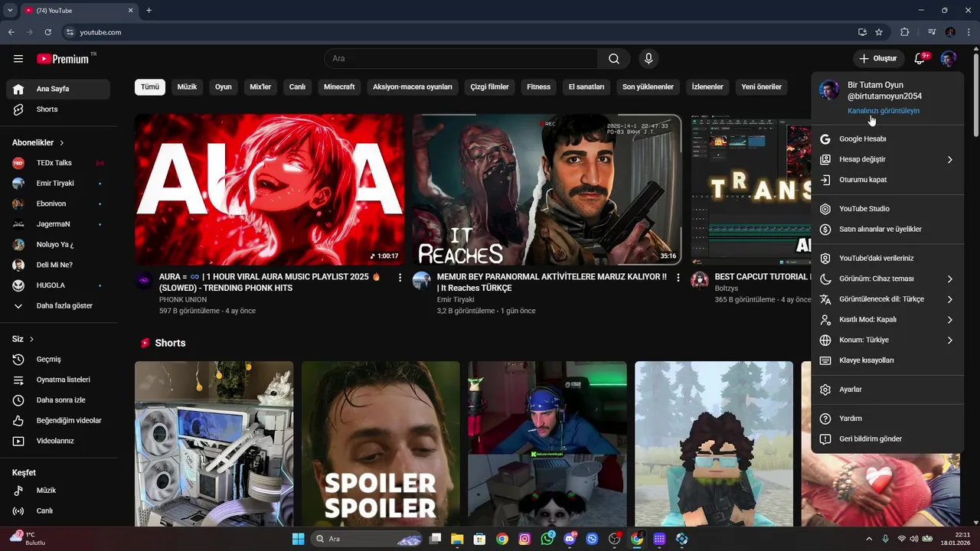Open Windows Start menu
The height and width of the screenshot is (551, 980).
(x=298, y=539)
